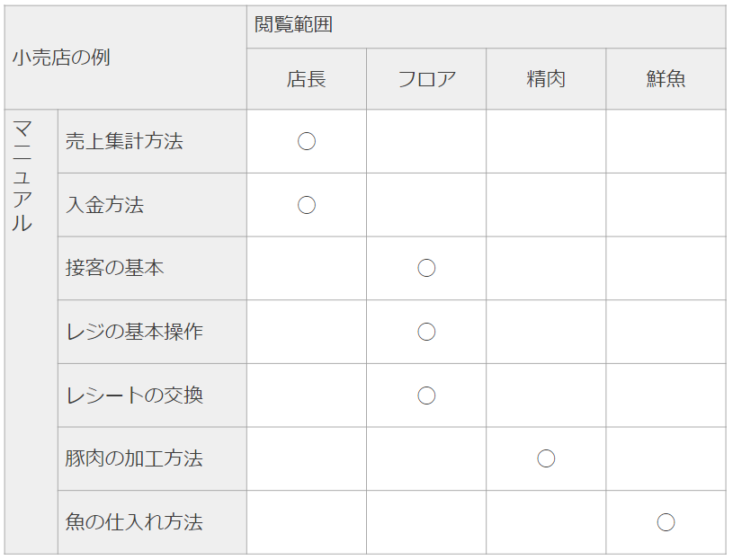Select the 鮮魚 column header
Viewport: 733px width, 560px height.
(666, 79)
